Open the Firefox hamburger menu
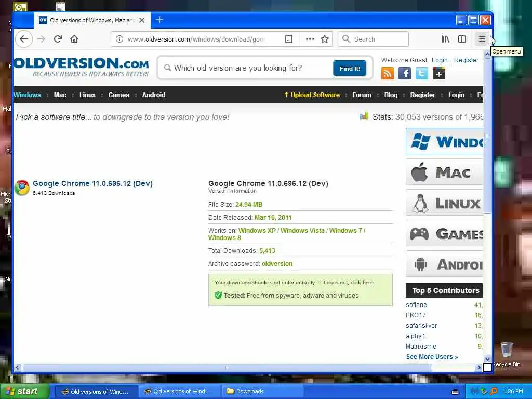532x399 pixels. pos(482,39)
